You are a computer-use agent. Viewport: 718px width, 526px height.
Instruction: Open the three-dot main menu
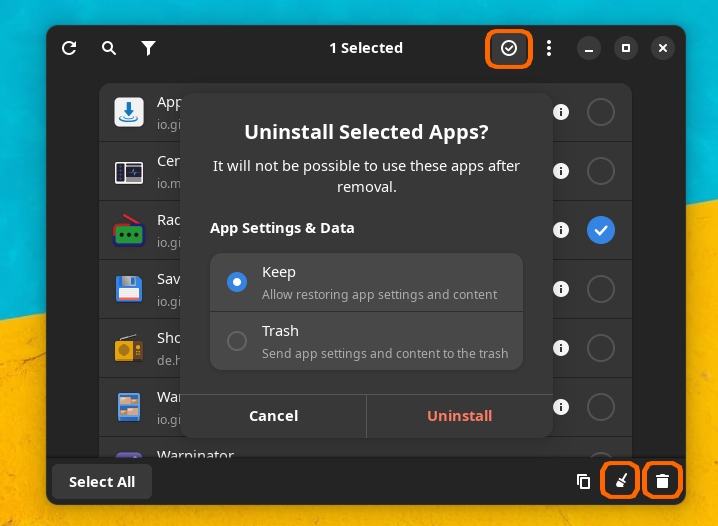coord(549,48)
